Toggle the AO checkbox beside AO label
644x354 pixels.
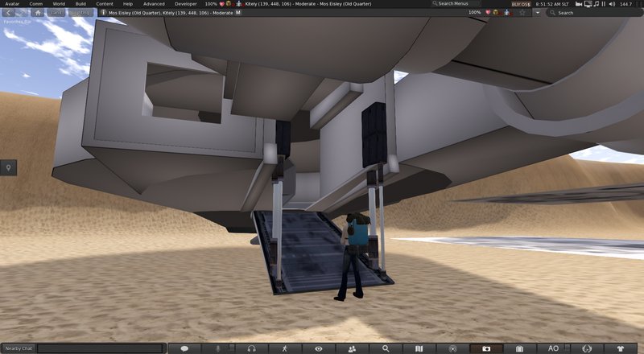tap(567, 348)
